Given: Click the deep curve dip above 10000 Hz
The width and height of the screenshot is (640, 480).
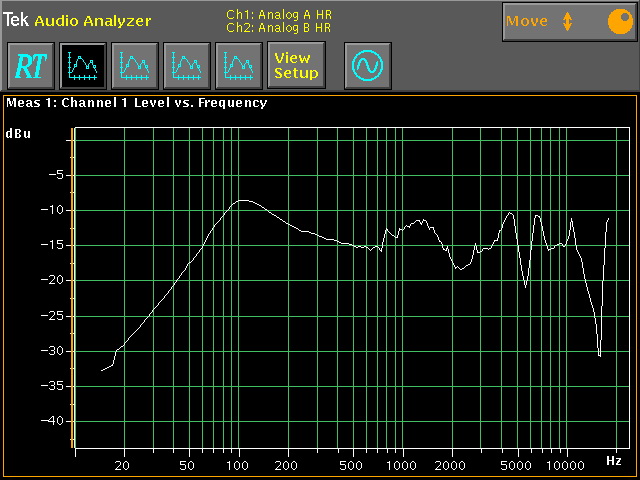Looking at the screenshot, I should (x=599, y=354).
